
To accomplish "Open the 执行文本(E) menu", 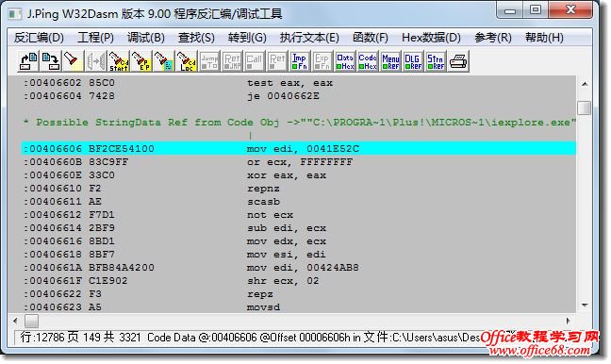I will click(x=309, y=38).
